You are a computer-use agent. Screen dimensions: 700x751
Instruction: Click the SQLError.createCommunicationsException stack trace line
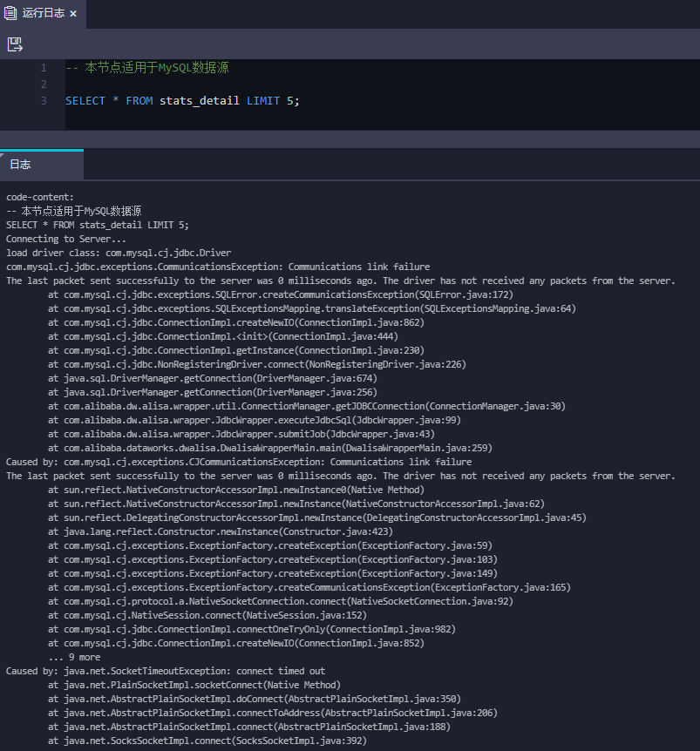(281, 294)
